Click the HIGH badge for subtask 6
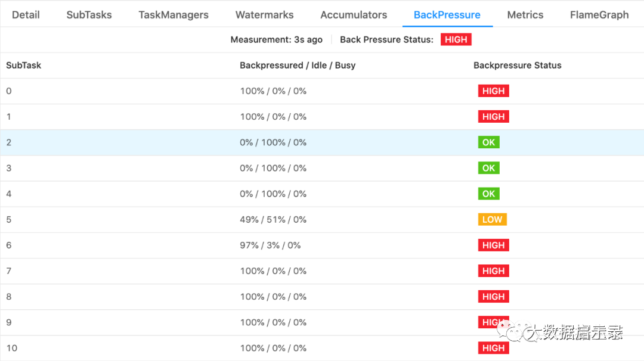This screenshot has width=644, height=361. point(493,245)
